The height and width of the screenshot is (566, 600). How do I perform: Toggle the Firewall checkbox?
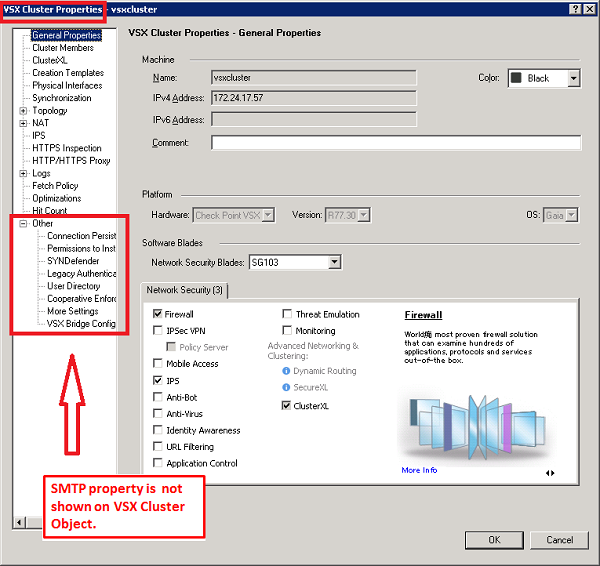[x=157, y=314]
